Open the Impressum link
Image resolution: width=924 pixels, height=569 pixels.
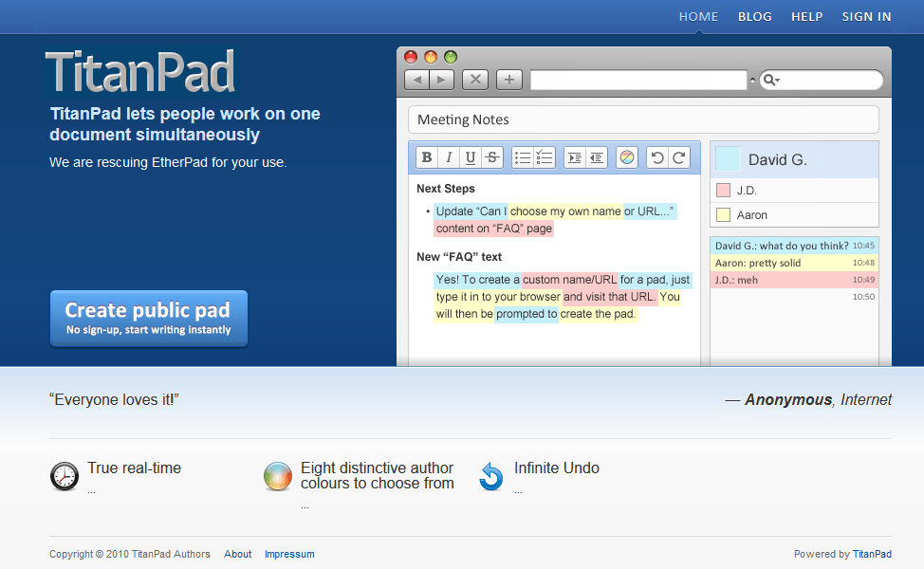[x=289, y=554]
